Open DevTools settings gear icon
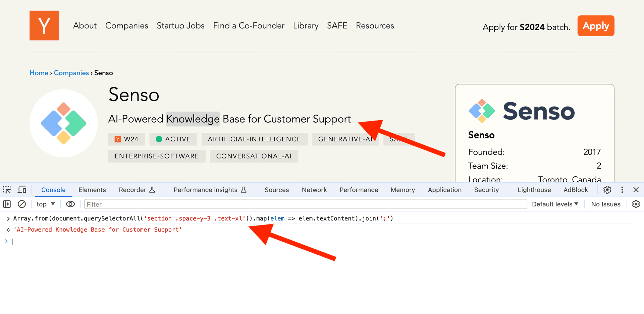 click(607, 190)
